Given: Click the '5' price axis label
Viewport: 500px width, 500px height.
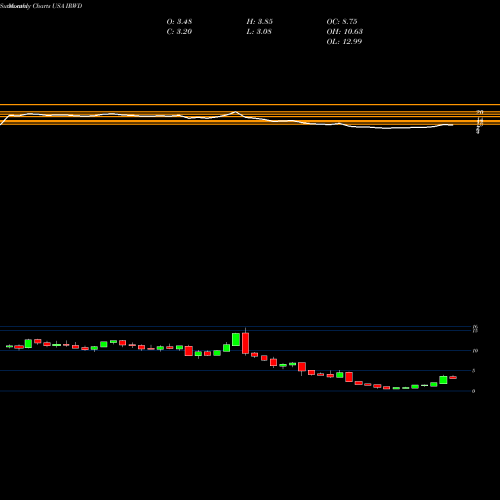Looking at the screenshot, I should pos(474,371).
